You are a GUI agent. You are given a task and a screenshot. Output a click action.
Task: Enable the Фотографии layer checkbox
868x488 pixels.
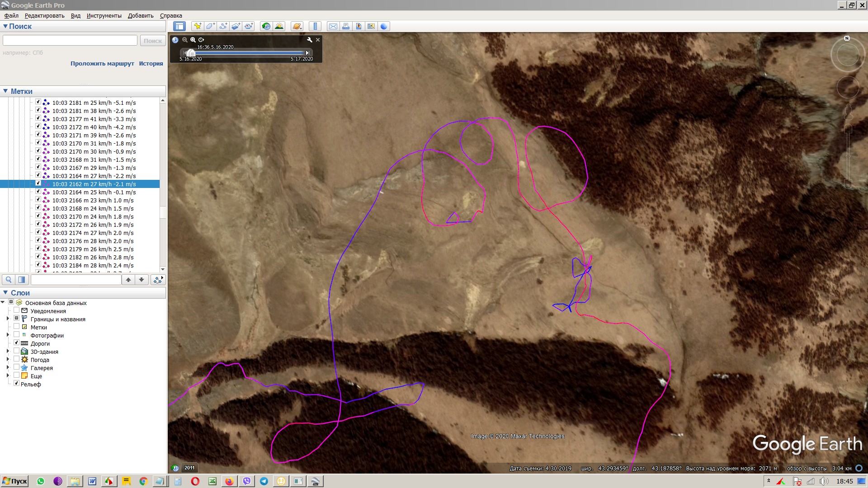pos(17,335)
